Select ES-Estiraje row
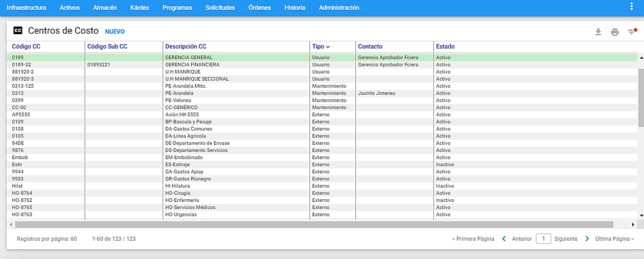 click(x=322, y=165)
